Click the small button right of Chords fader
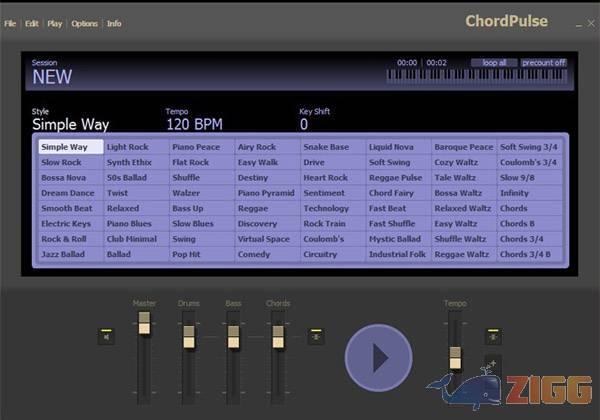Viewport: 600px width, 420px height. (315, 335)
